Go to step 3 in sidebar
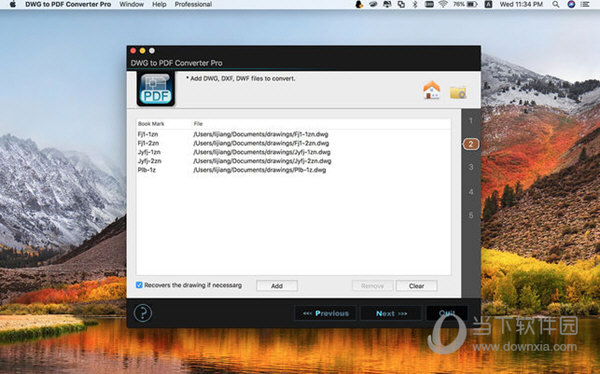Screen dimensions: 600x374 click(x=471, y=167)
